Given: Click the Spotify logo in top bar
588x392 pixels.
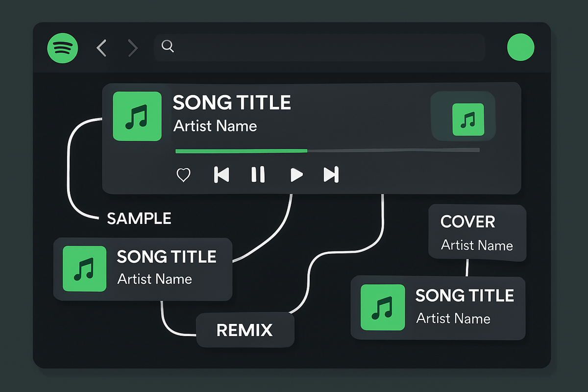Looking at the screenshot, I should 62,48.
